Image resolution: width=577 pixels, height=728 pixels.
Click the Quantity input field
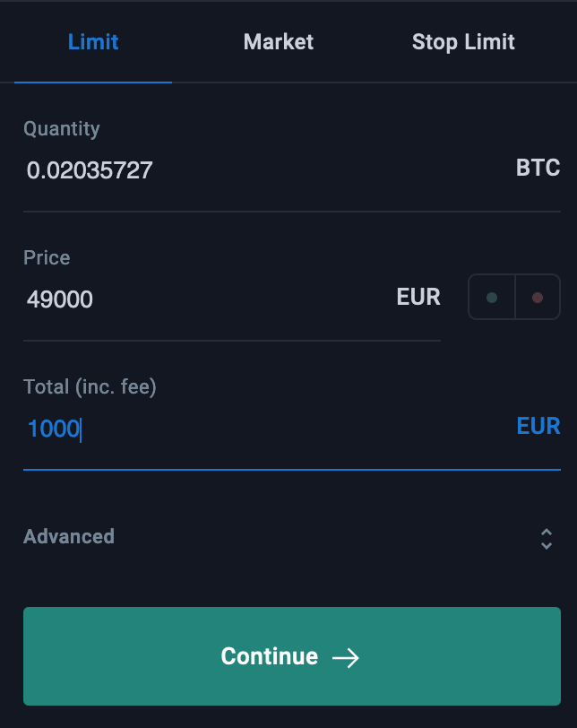pos(179,170)
